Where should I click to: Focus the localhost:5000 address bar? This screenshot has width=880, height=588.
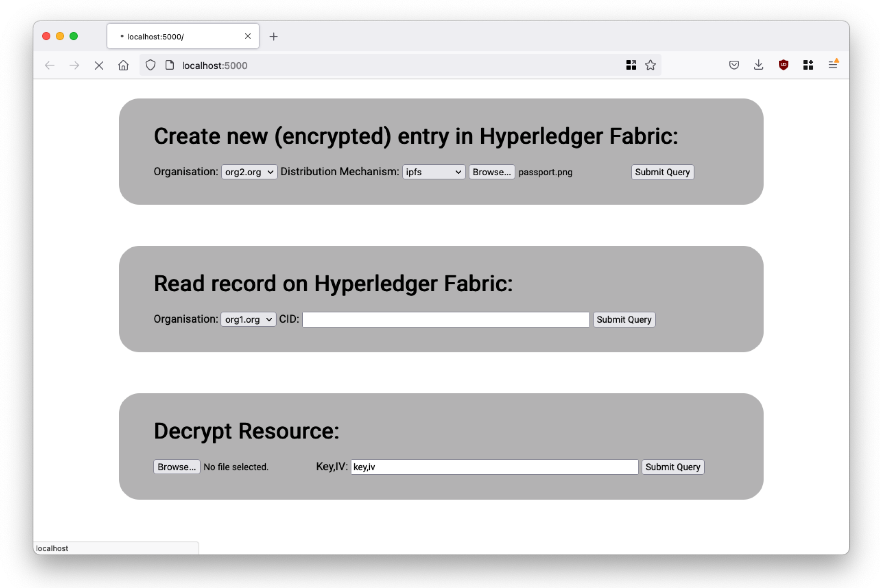pyautogui.click(x=401, y=65)
